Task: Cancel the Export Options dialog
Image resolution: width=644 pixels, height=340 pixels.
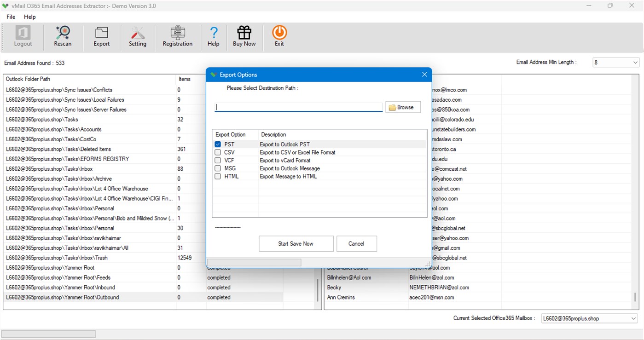Action: [356, 243]
